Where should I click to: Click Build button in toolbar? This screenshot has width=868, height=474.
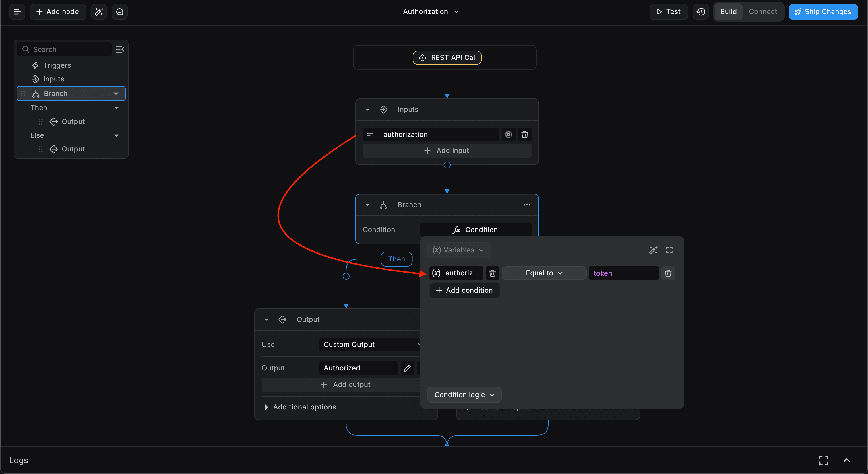pos(728,12)
